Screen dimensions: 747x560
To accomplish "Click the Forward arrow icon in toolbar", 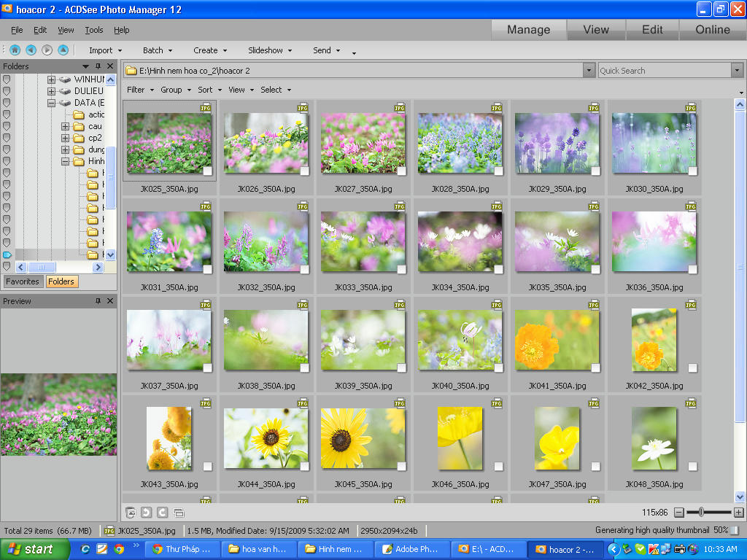I will [47, 50].
